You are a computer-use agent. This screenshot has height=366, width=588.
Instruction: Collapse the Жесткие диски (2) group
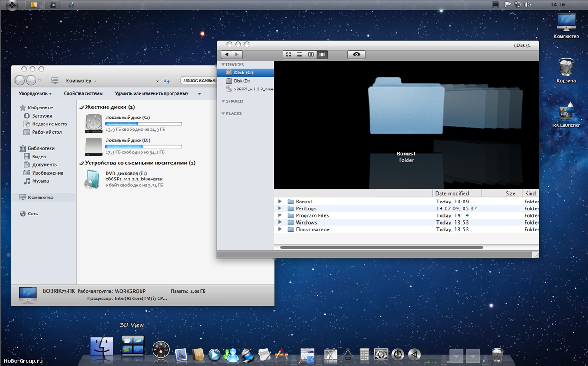pos(81,107)
